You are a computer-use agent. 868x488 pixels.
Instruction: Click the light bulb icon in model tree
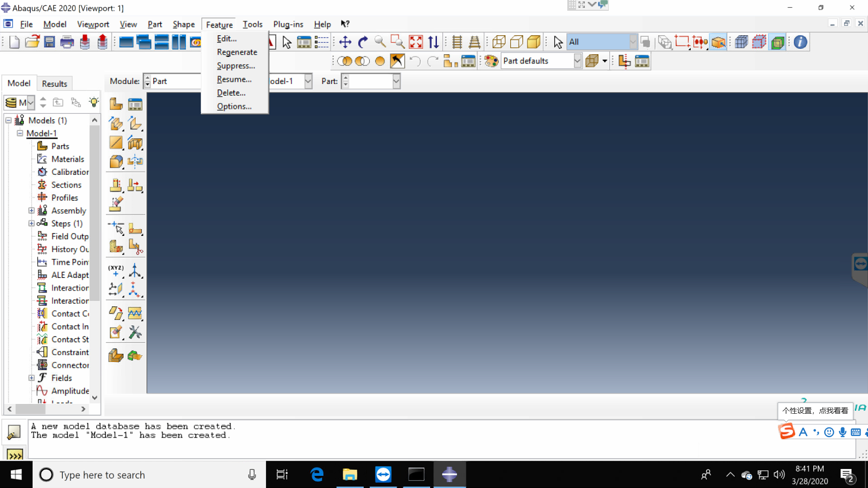point(93,102)
